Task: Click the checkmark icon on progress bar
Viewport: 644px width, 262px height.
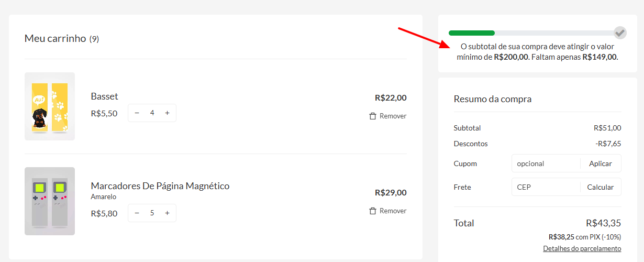Action: click(620, 32)
